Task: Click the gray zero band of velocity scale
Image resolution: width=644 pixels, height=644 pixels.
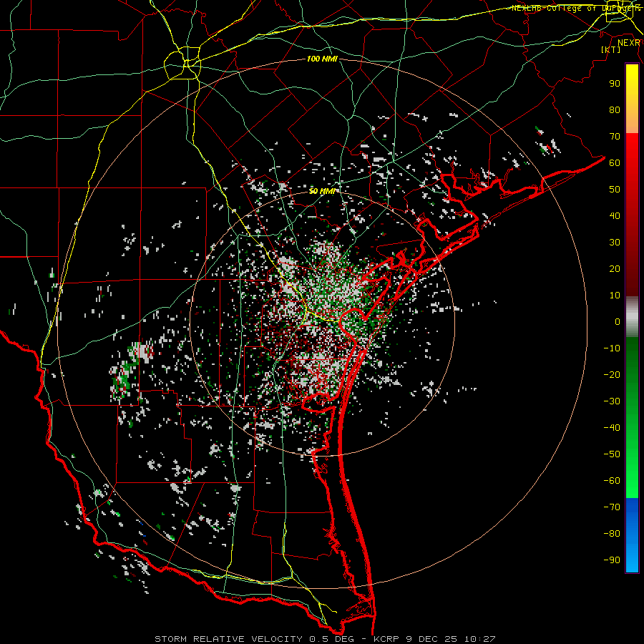Action: point(632,317)
